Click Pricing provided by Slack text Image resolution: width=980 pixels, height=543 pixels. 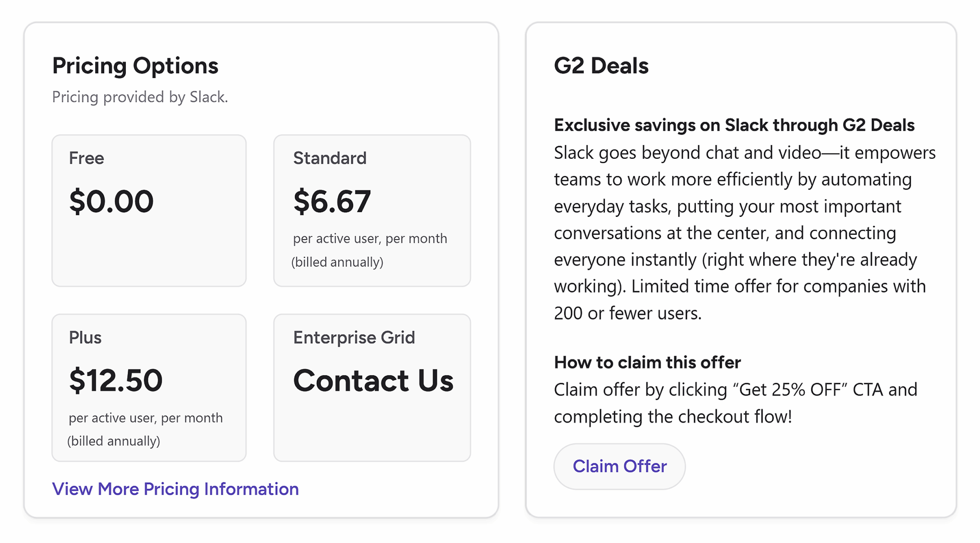(140, 97)
